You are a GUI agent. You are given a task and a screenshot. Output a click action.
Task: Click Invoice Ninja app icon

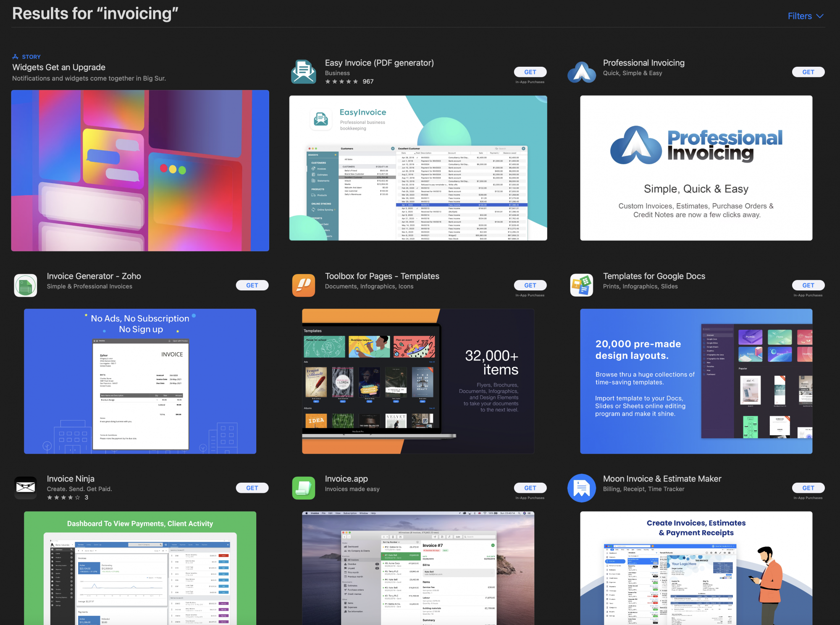coord(26,488)
